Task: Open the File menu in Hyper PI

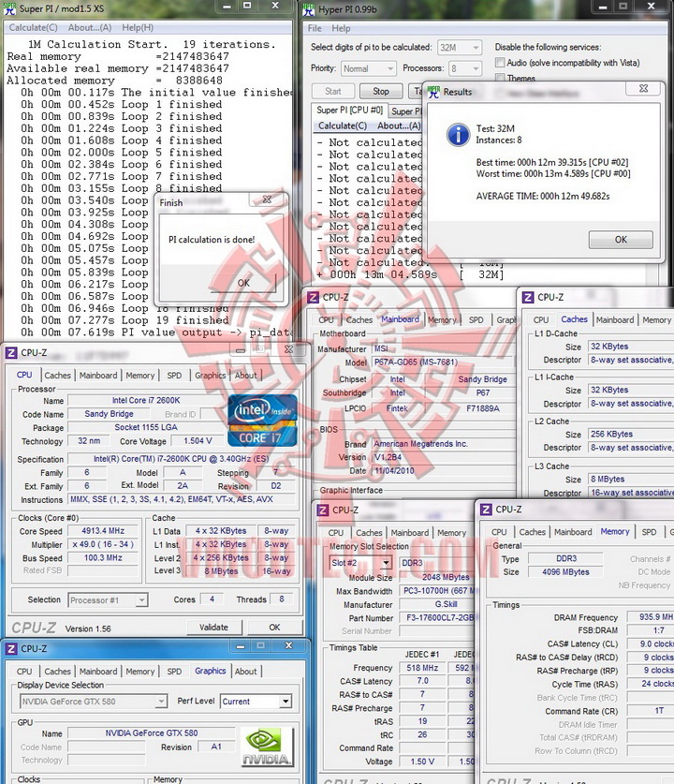Action: [x=315, y=28]
